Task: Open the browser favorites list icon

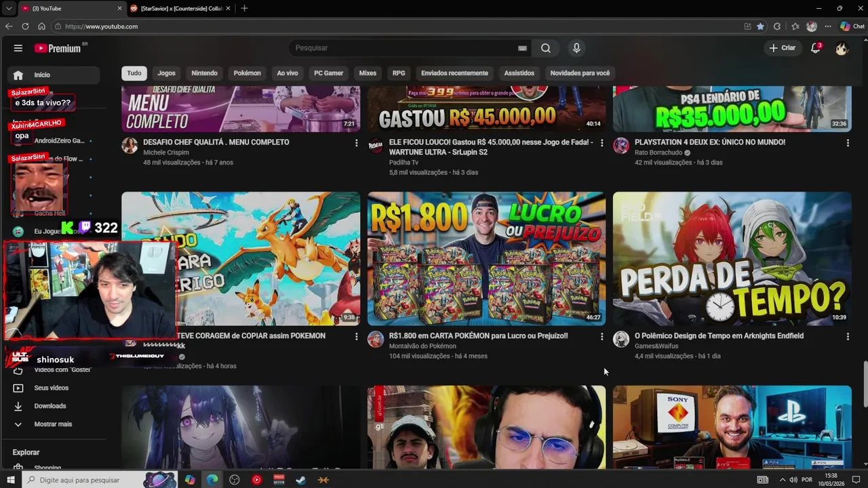Action: (795, 26)
